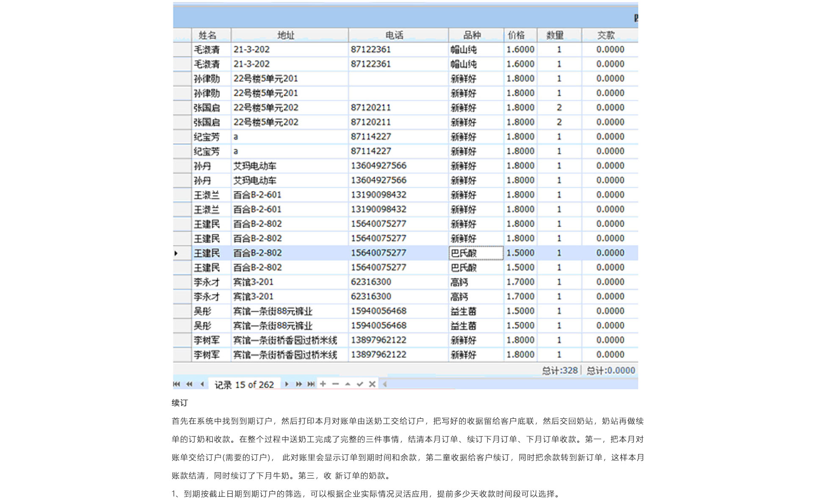
Task: Sort by the 交款 column header
Action: [610, 35]
